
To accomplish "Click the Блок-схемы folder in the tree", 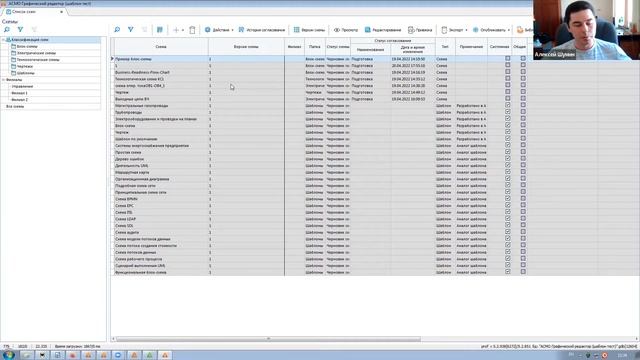I will (x=27, y=47).
